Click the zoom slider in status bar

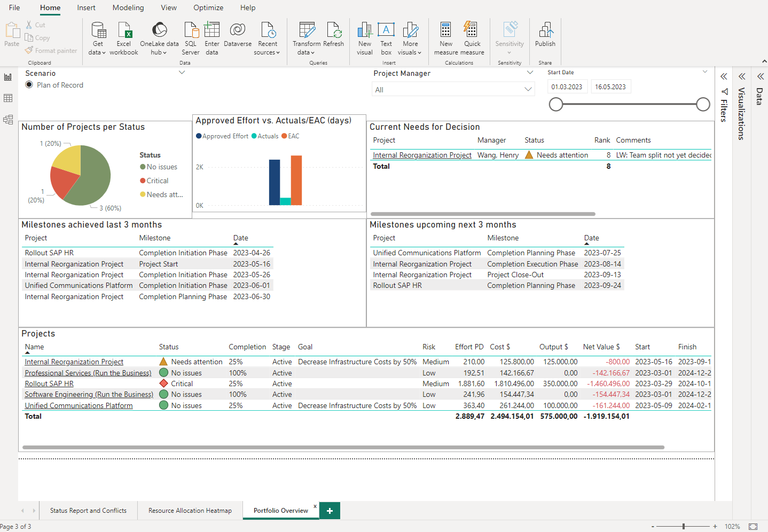coord(684,527)
